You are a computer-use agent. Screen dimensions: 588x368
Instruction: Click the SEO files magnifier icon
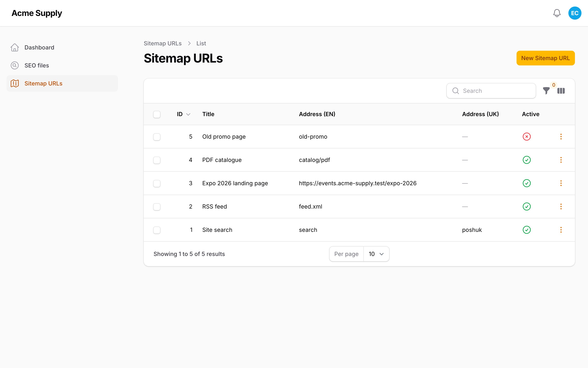pos(14,65)
